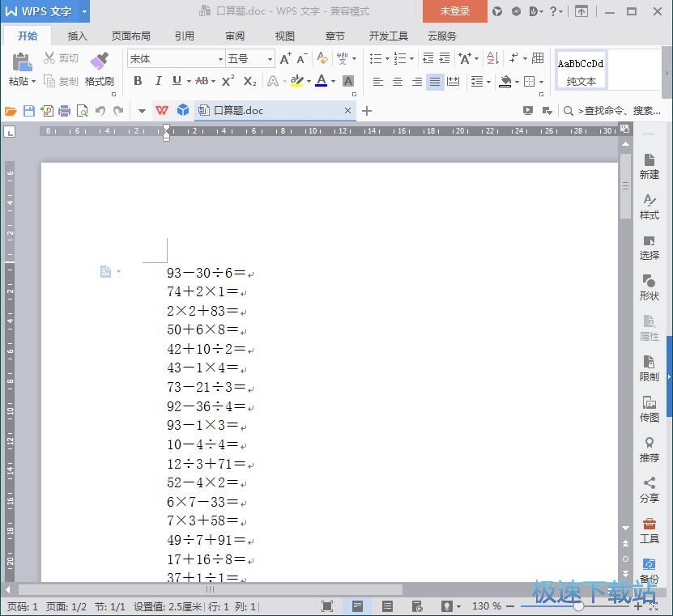The height and width of the screenshot is (616, 673).
Task: Open the 新建 panel in the right sidebar
Action: coord(649,167)
